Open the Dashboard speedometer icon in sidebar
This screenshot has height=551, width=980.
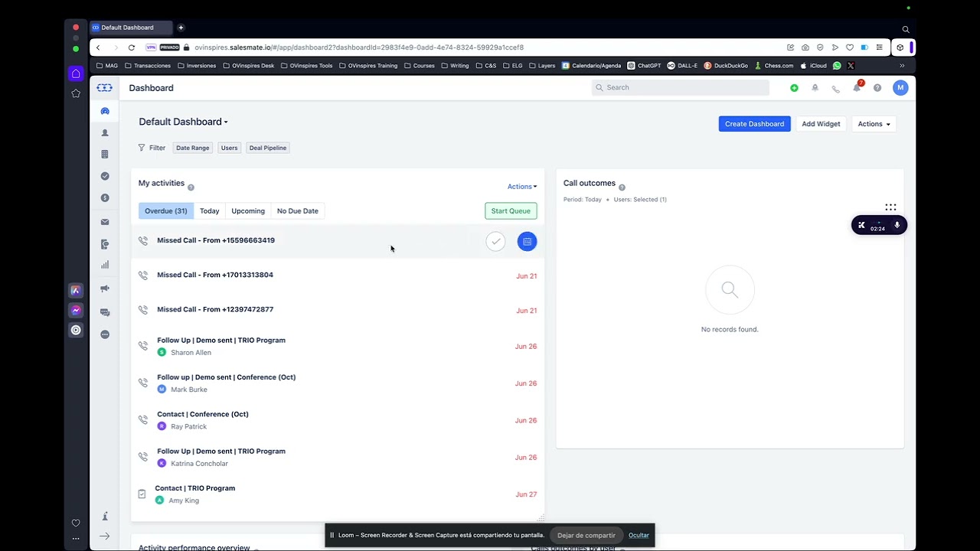click(x=105, y=111)
